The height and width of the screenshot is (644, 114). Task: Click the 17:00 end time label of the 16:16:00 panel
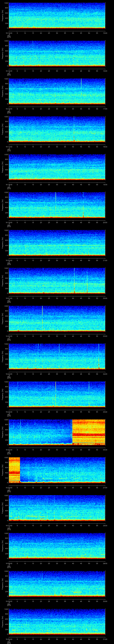(105, 109)
